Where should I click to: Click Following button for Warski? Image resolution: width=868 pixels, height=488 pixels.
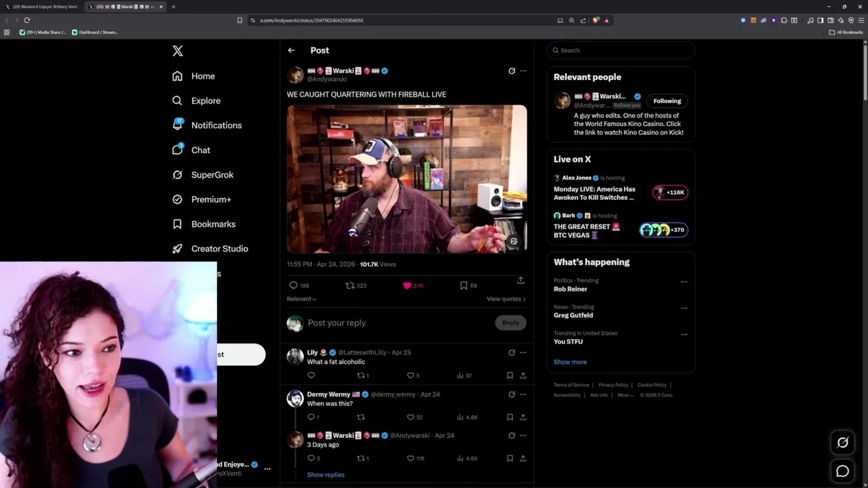pyautogui.click(x=667, y=101)
